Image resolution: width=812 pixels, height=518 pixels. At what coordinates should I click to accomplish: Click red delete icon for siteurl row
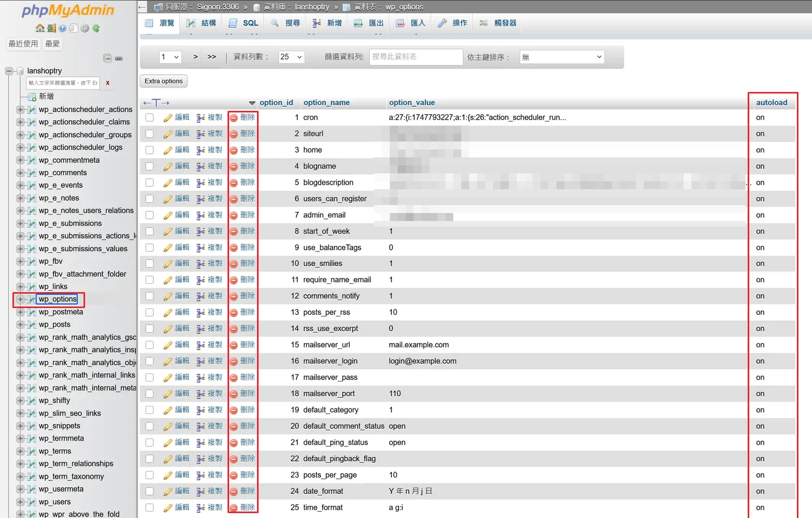[234, 134]
